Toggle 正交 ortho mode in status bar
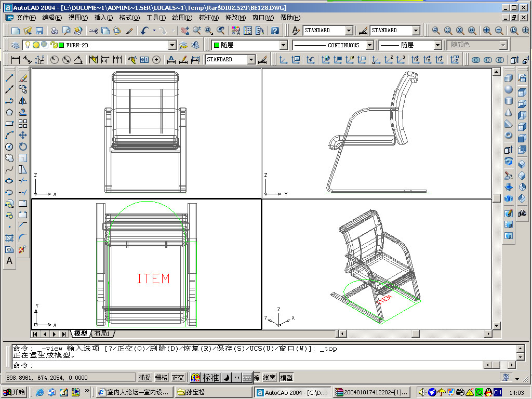The width and height of the screenshot is (532, 399). point(178,378)
